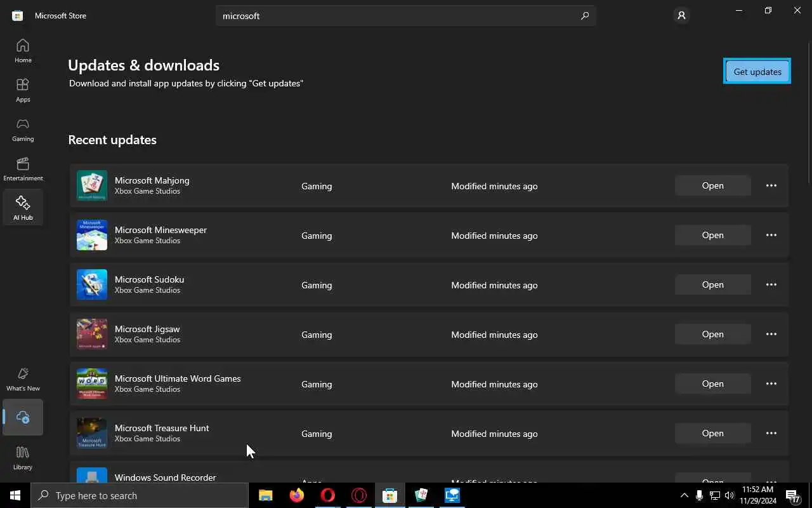Open more options for Microsoft Treasure Hunt
Image resolution: width=812 pixels, height=508 pixels.
pos(771,433)
